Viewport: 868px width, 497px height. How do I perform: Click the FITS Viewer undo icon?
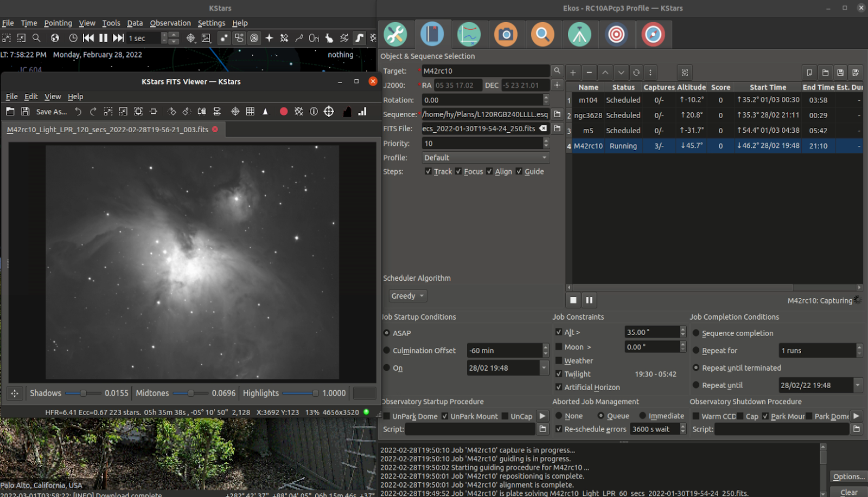coord(78,111)
